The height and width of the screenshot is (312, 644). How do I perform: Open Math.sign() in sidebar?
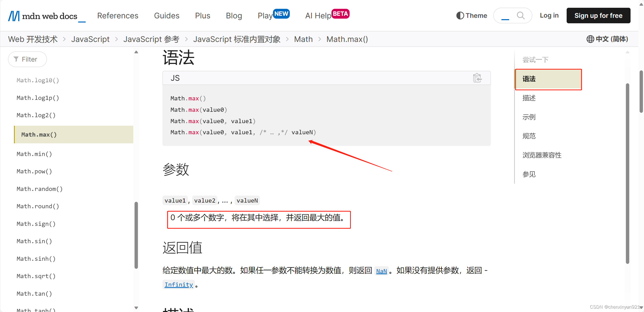tap(36, 224)
